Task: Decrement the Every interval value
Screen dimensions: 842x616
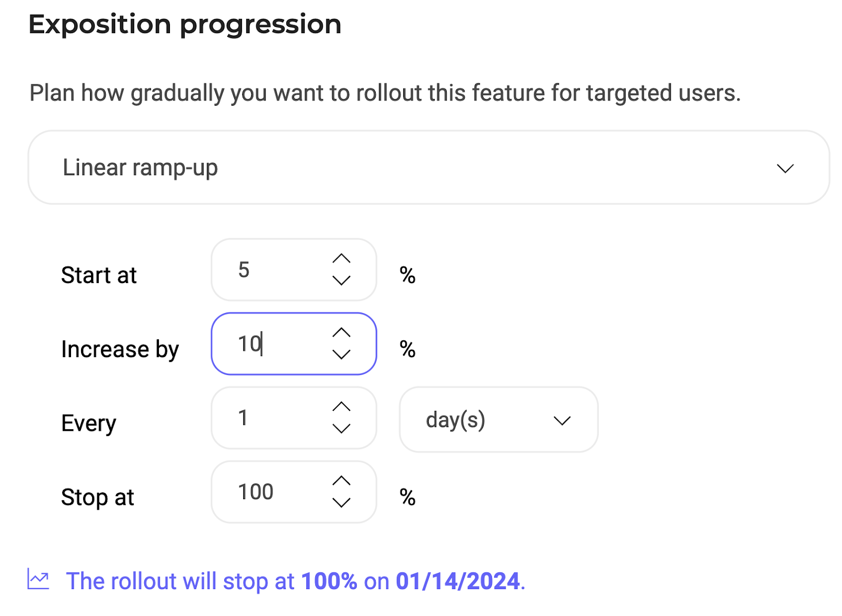Action: pos(342,429)
